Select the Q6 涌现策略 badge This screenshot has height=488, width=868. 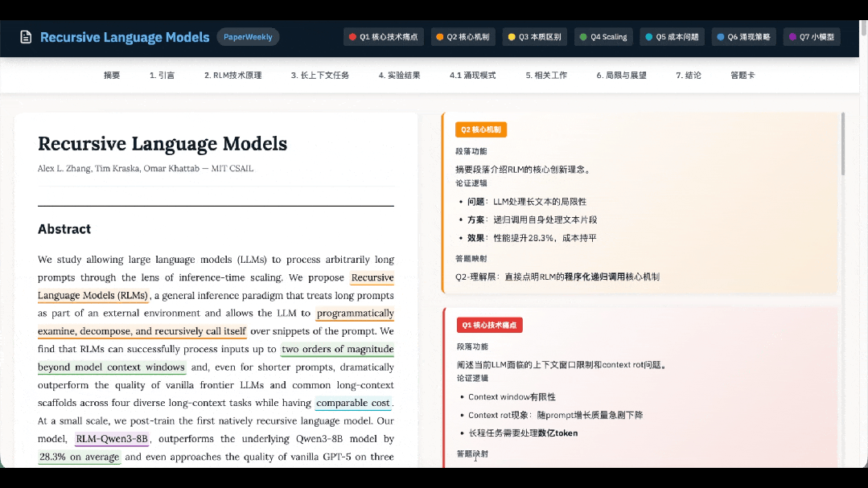[x=742, y=36]
